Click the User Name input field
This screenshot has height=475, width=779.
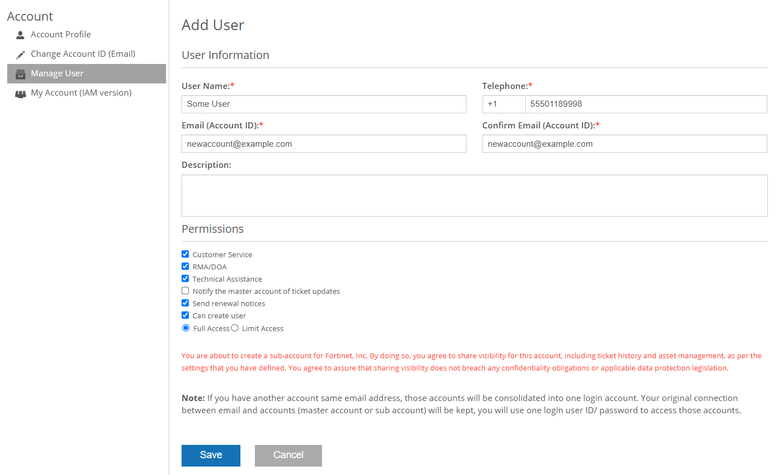[324, 104]
